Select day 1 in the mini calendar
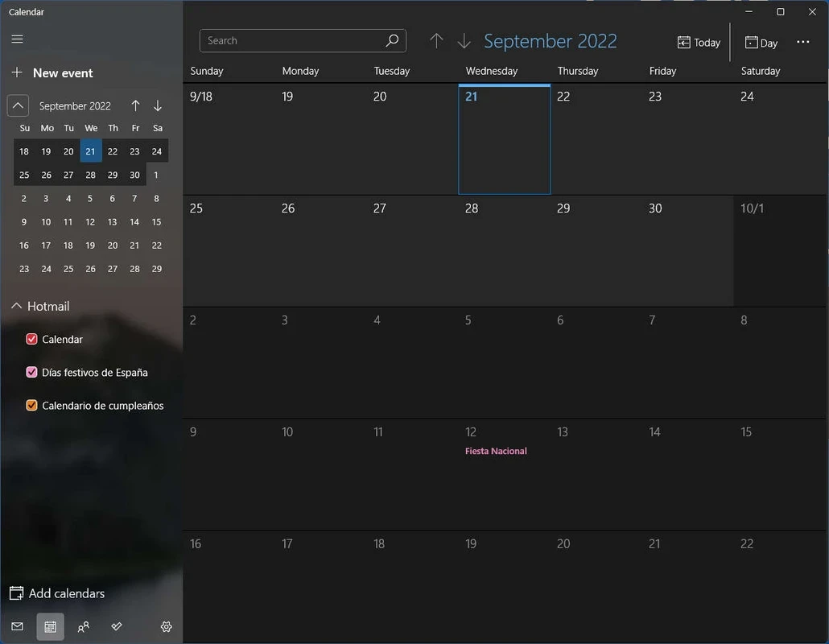This screenshot has width=829, height=644. (x=156, y=175)
